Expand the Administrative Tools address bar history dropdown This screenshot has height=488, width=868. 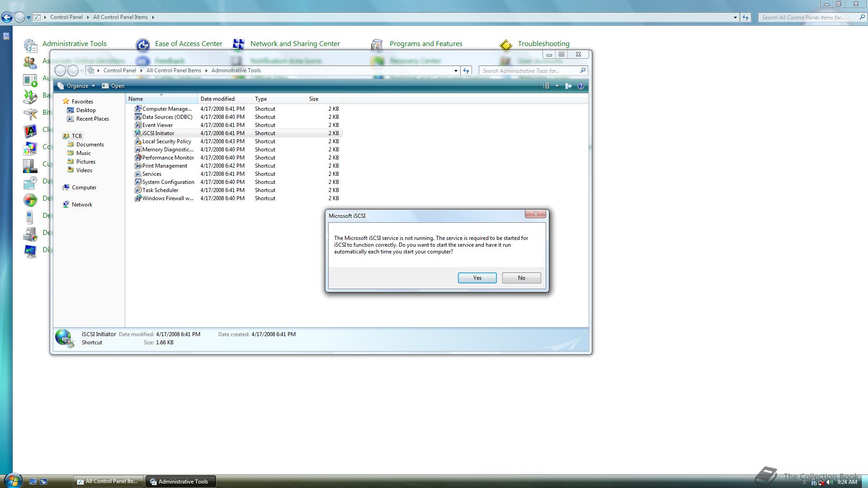(x=456, y=70)
